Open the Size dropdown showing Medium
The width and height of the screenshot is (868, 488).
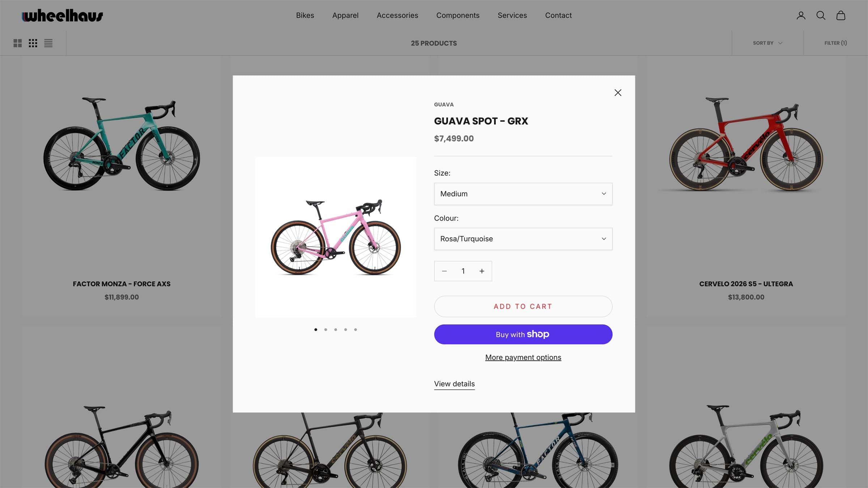tap(523, 194)
